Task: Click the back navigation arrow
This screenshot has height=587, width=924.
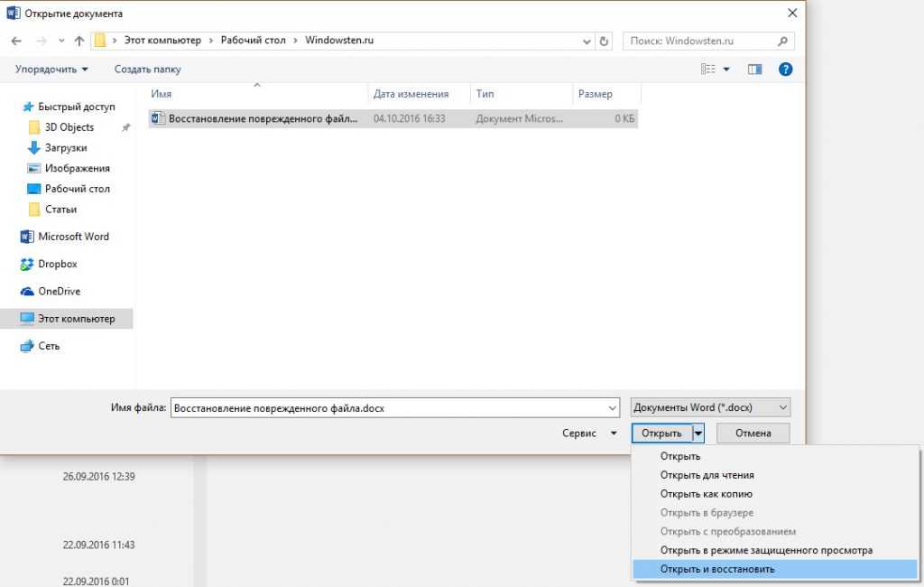Action: 16,41
